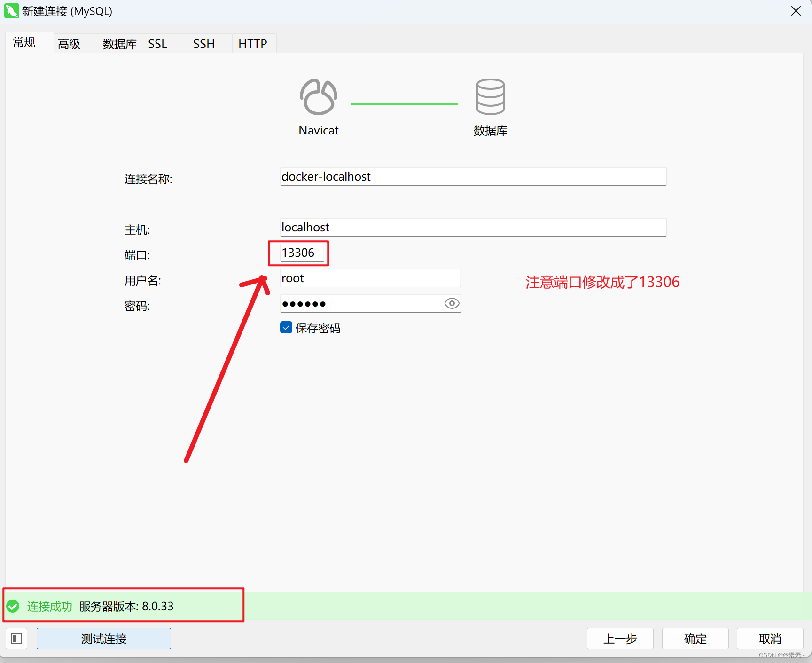Click the side panel toggle icon
Screen dimensions: 812x663
[x=16, y=639]
